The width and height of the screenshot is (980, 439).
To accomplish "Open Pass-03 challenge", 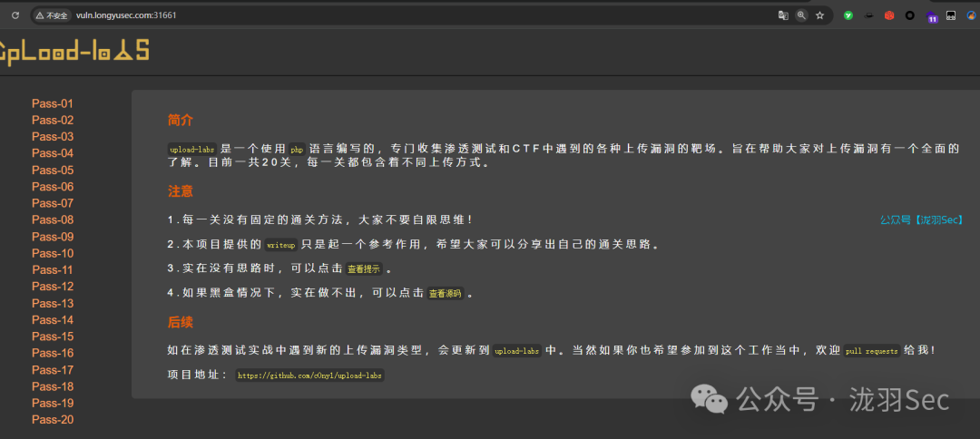I will [53, 137].
